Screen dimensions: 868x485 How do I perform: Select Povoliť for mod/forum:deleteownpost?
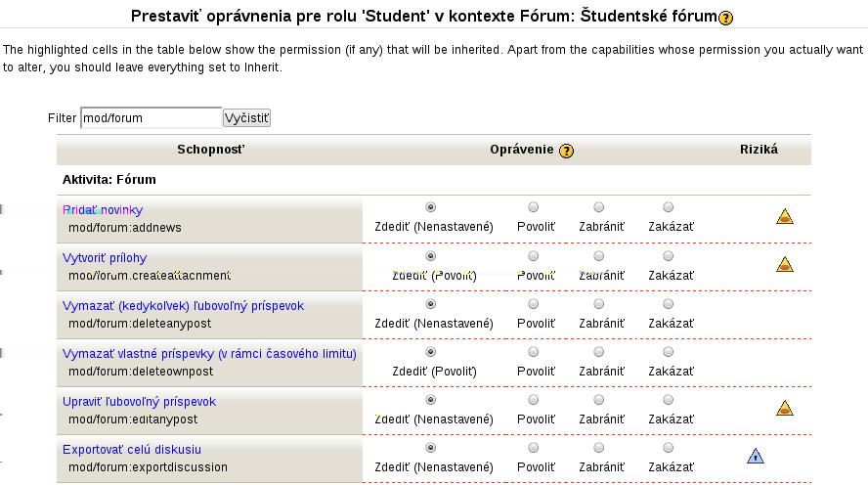point(533,352)
